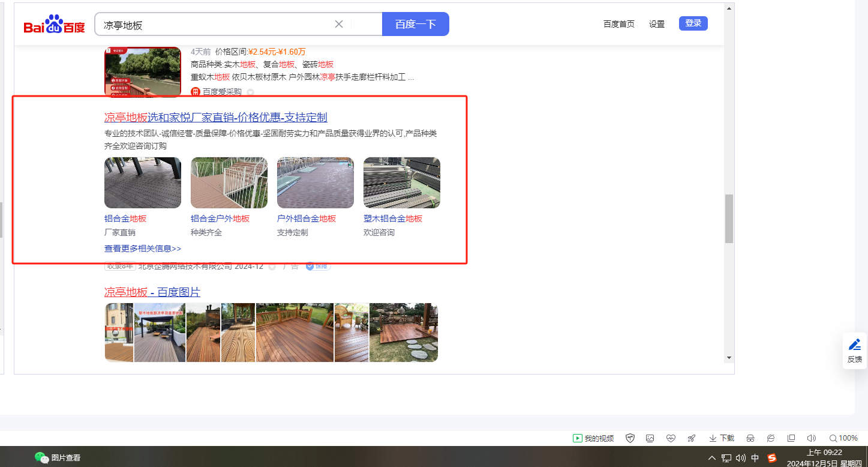This screenshot has width=868, height=467.
Task: Click the browser-engine switch icon
Action: tap(771, 438)
